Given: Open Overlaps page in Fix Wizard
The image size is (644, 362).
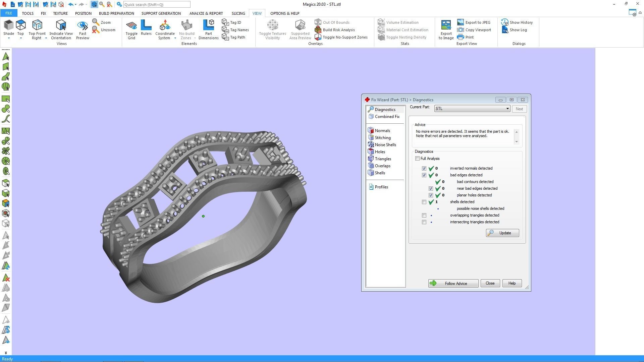Looking at the screenshot, I should [x=379, y=166].
